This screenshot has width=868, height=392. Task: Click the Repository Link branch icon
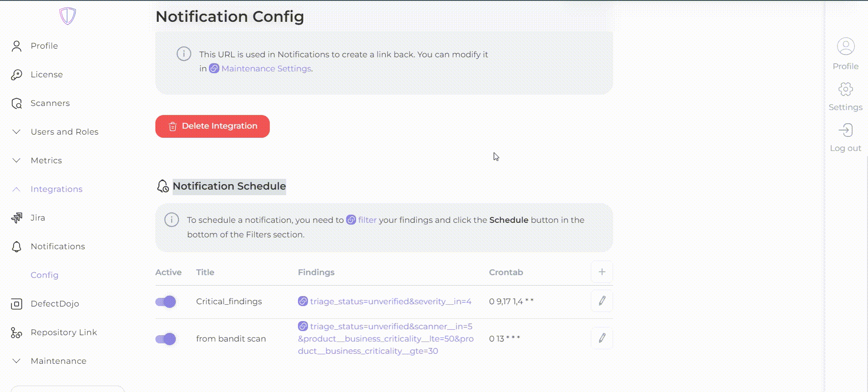click(17, 333)
